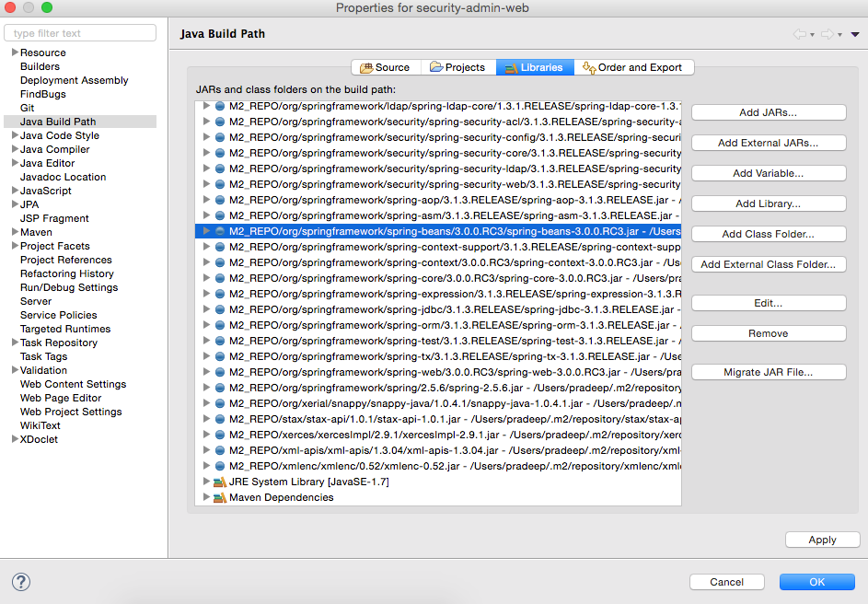Screen dimensions: 868x604
Task: Click the jar icon for snappy-java entry
Action: [220, 403]
